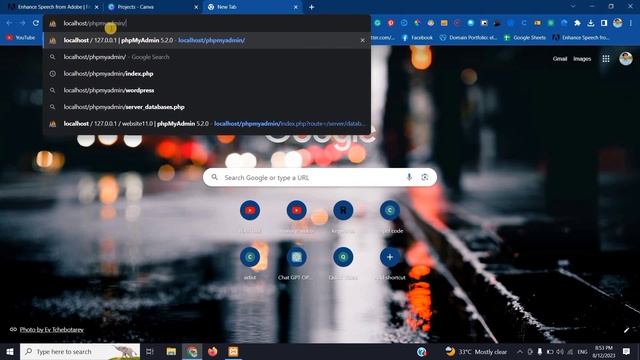The height and width of the screenshot is (360, 640).
Task: Open a new browser tab
Action: pyautogui.click(x=311, y=7)
